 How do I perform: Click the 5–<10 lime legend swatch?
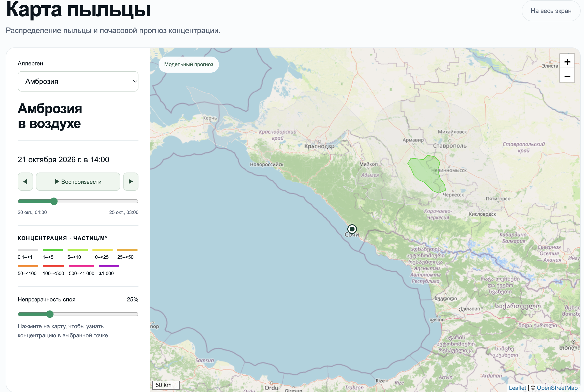pyautogui.click(x=77, y=250)
